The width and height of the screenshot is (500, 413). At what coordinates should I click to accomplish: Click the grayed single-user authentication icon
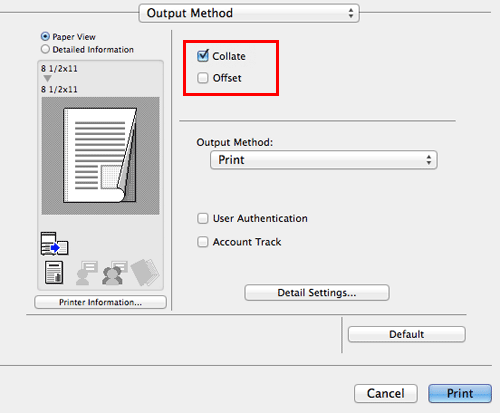pos(87,273)
